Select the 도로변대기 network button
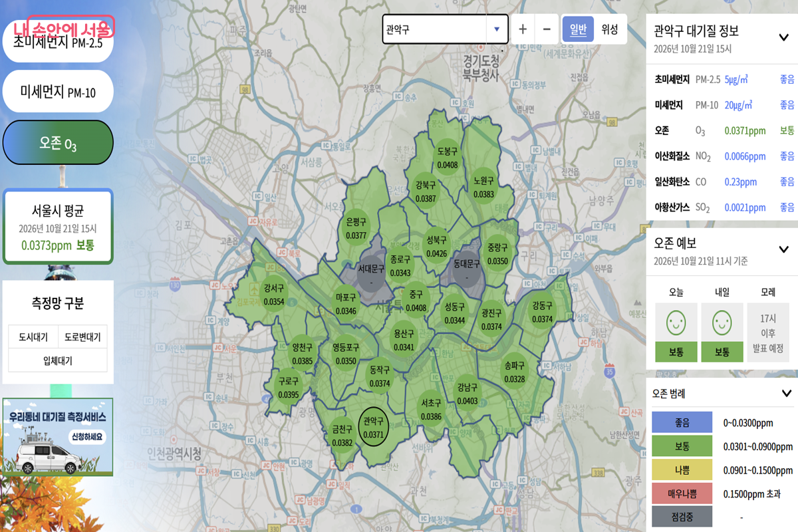This screenshot has width=798, height=532. (82, 336)
